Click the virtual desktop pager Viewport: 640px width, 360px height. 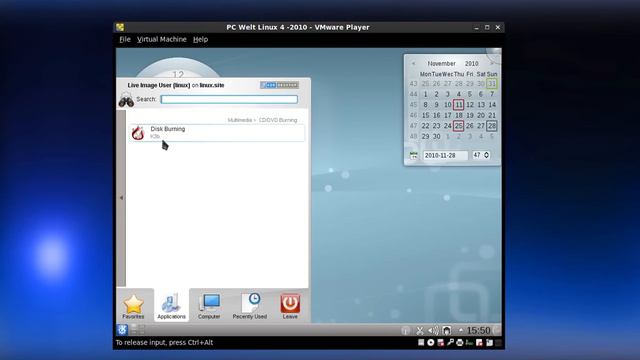point(138,330)
